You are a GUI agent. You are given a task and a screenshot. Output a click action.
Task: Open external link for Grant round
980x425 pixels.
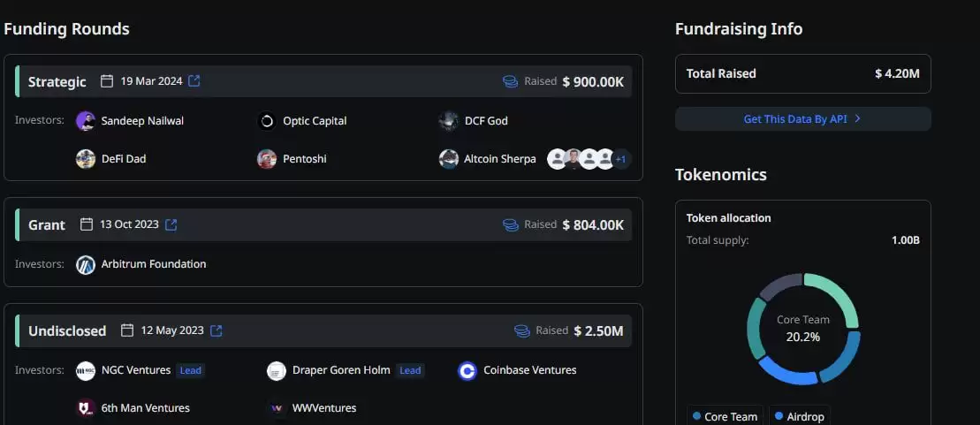point(171,224)
